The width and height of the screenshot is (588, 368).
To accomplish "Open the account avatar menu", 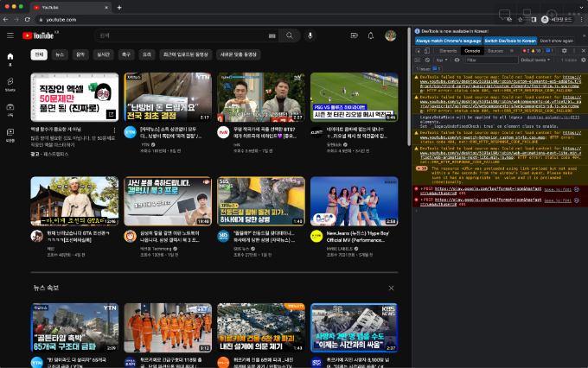I will (x=390, y=35).
